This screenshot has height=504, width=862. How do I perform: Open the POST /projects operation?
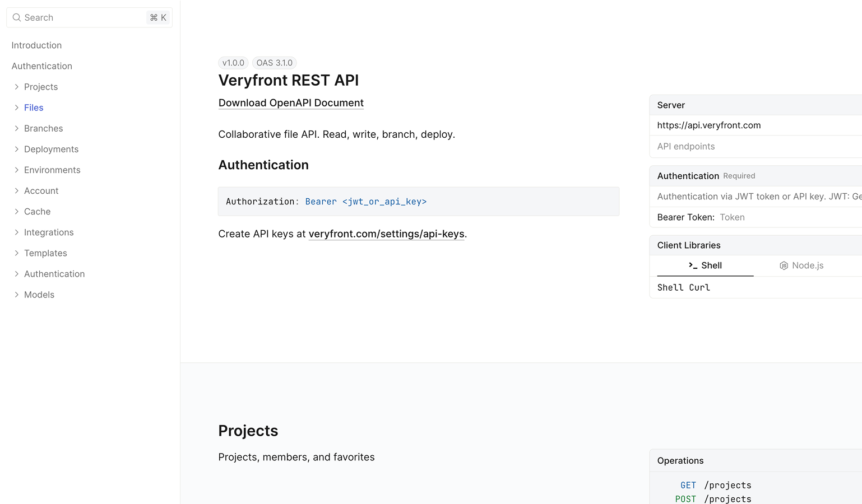click(x=713, y=499)
